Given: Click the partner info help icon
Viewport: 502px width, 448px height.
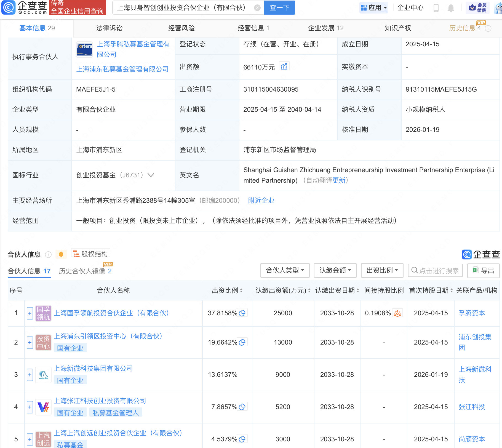Looking at the screenshot, I should (x=48, y=254).
